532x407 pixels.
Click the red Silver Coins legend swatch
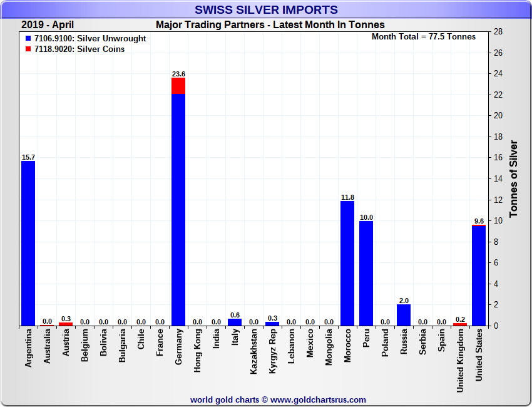pyautogui.click(x=28, y=49)
